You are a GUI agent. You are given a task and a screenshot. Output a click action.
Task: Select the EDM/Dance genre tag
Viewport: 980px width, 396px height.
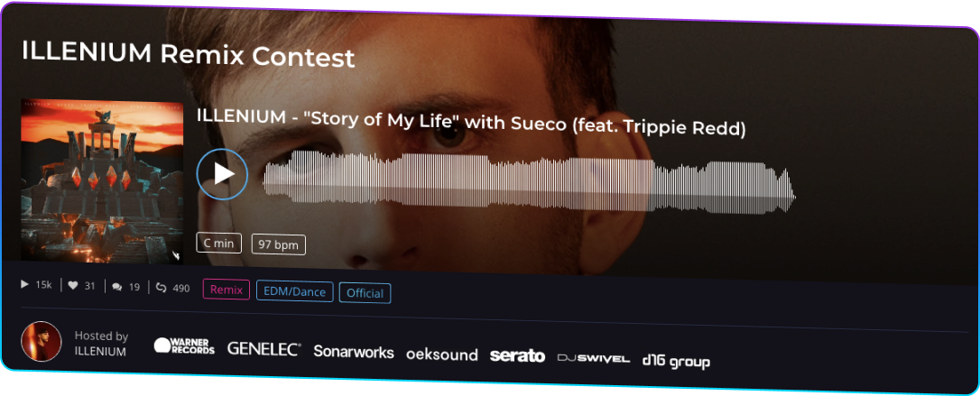[x=294, y=291]
